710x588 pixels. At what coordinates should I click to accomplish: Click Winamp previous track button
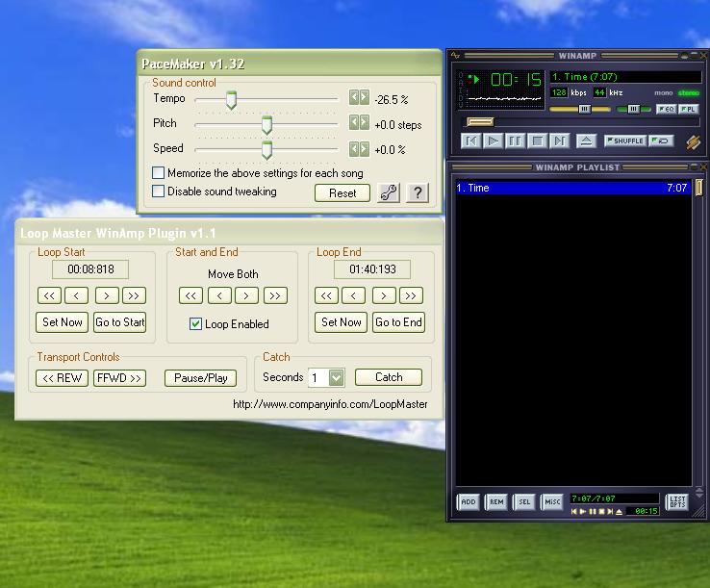tap(470, 141)
